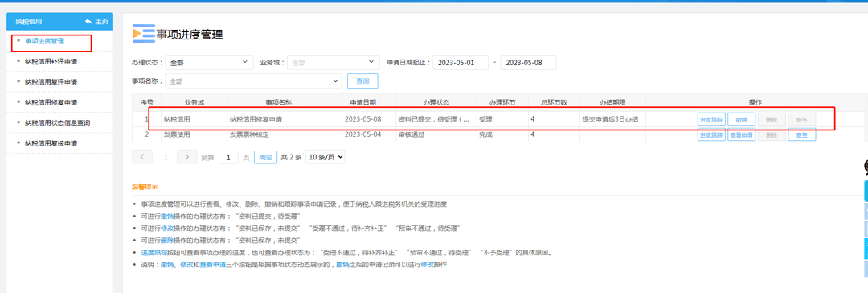Select current page number 1 in the pager
868x293 pixels.
click(x=165, y=157)
